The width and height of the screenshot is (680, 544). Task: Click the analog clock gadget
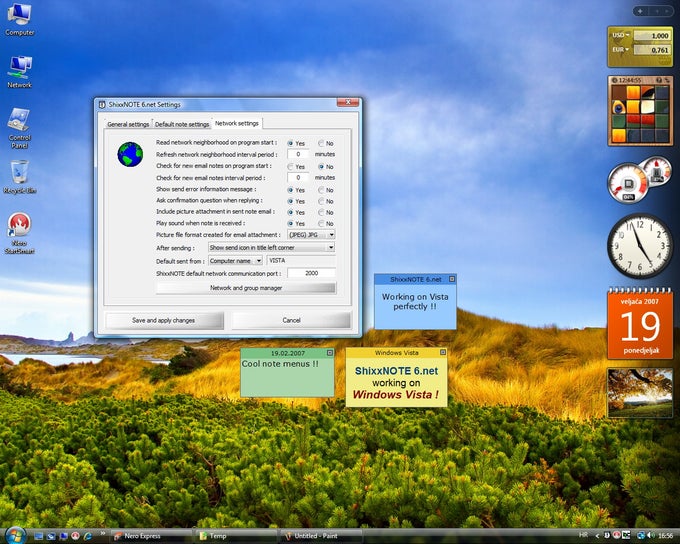[640, 246]
